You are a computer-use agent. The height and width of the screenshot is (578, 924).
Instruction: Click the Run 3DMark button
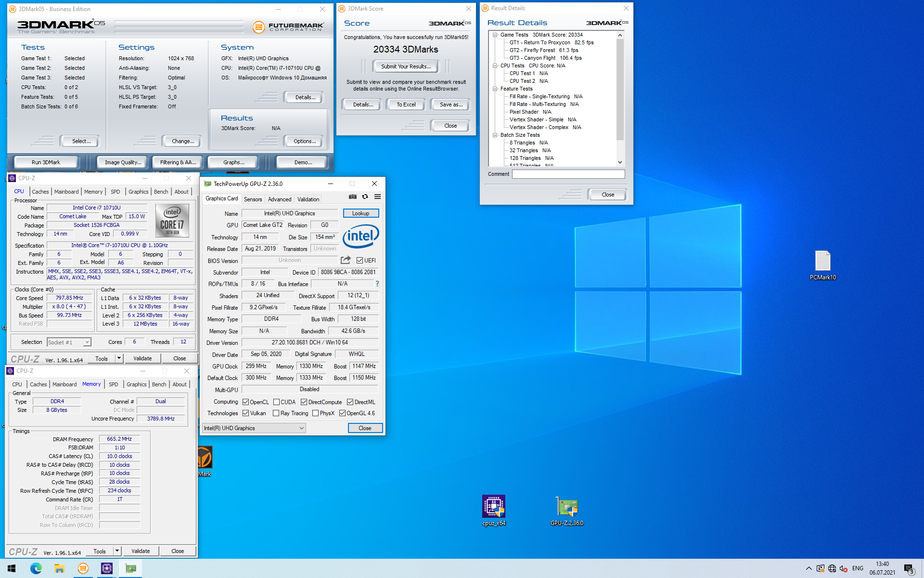(x=46, y=162)
